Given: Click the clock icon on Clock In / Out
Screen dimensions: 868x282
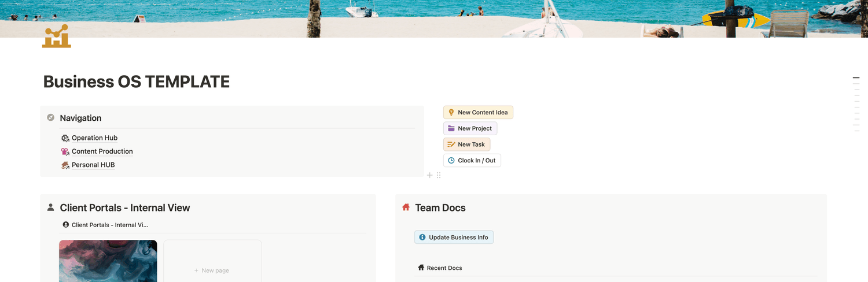Looking at the screenshot, I should click(451, 161).
